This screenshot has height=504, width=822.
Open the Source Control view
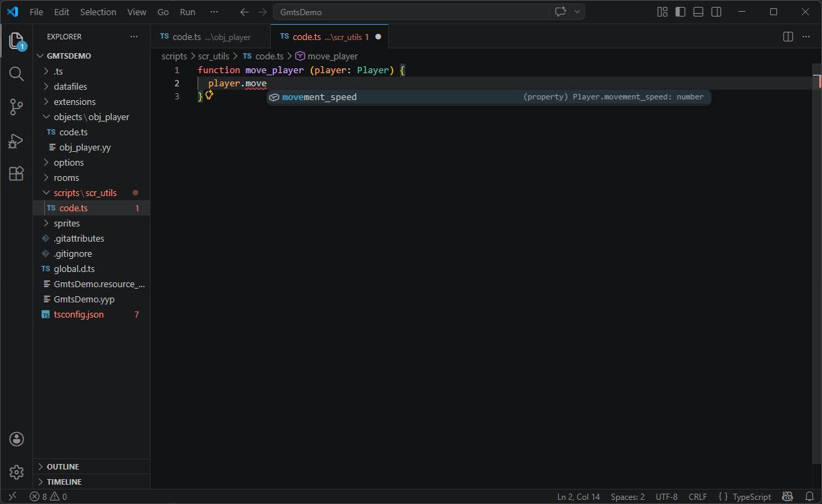[16, 107]
